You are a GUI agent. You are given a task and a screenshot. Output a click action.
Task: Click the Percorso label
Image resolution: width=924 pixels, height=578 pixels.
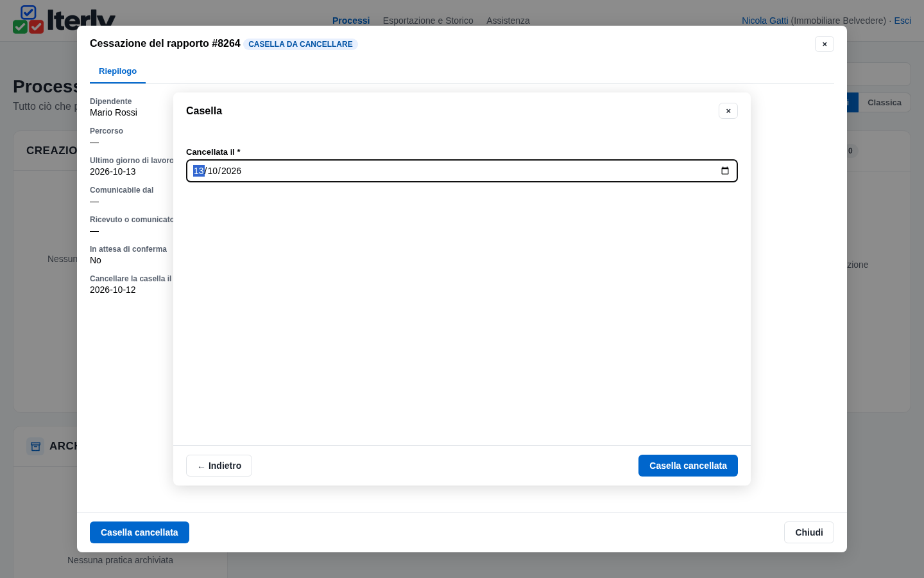pyautogui.click(x=107, y=131)
